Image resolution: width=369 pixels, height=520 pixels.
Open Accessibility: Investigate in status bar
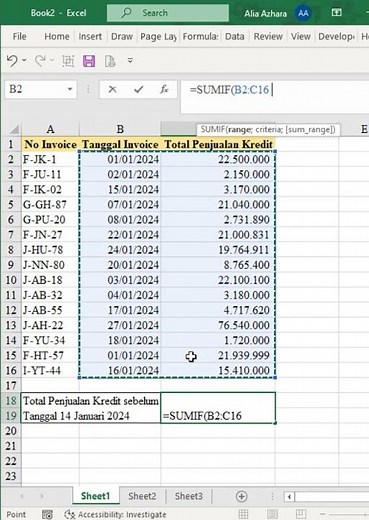coord(115,514)
